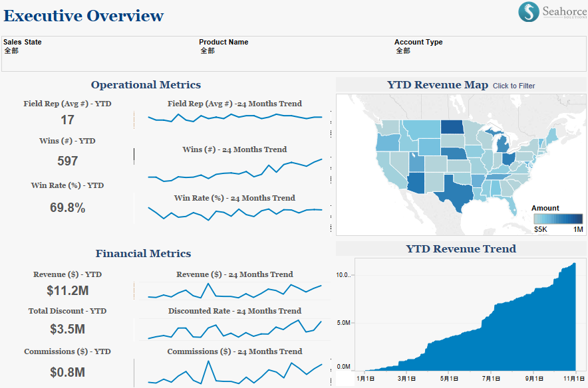Click the 69.8% Win Rate value

pos(67,208)
